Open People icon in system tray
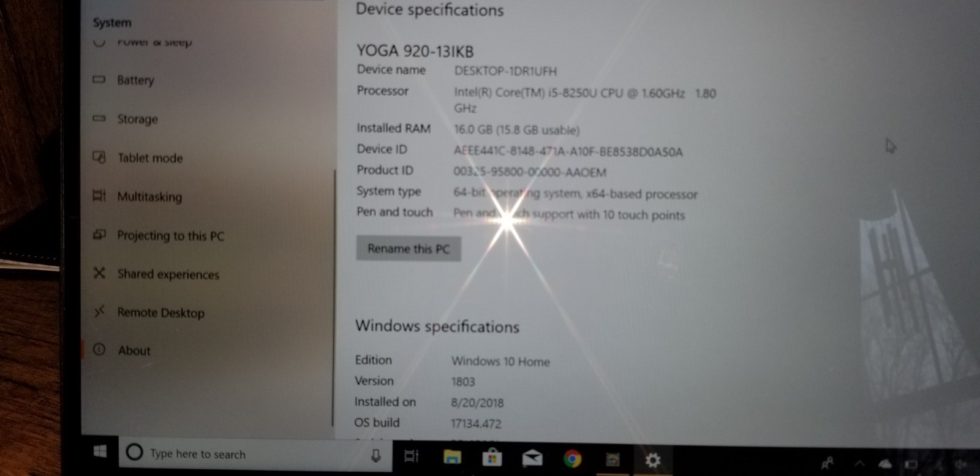The height and width of the screenshot is (476, 980). click(827, 464)
